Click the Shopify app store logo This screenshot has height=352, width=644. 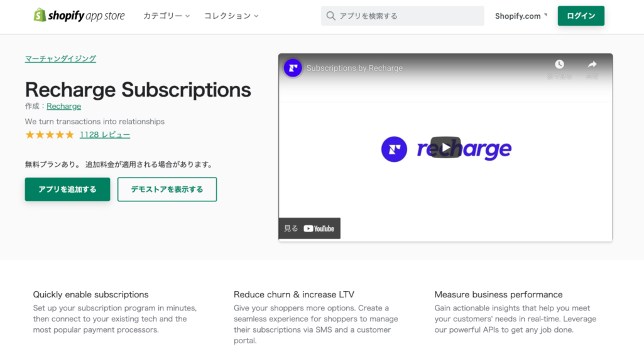tap(79, 16)
